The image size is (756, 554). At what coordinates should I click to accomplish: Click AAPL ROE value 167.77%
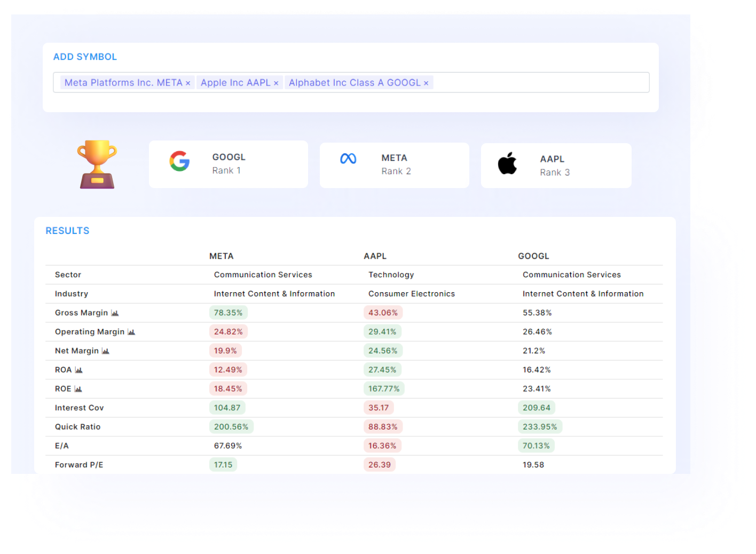(x=384, y=389)
